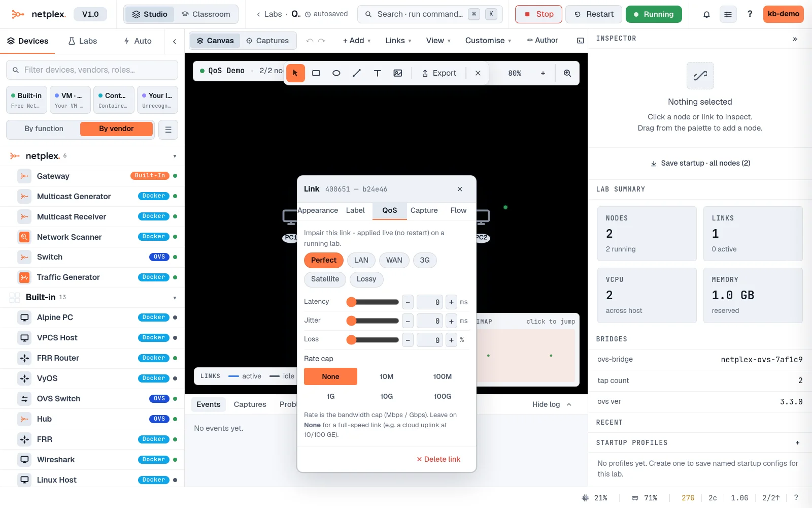Switch to Studio mode

(x=150, y=14)
